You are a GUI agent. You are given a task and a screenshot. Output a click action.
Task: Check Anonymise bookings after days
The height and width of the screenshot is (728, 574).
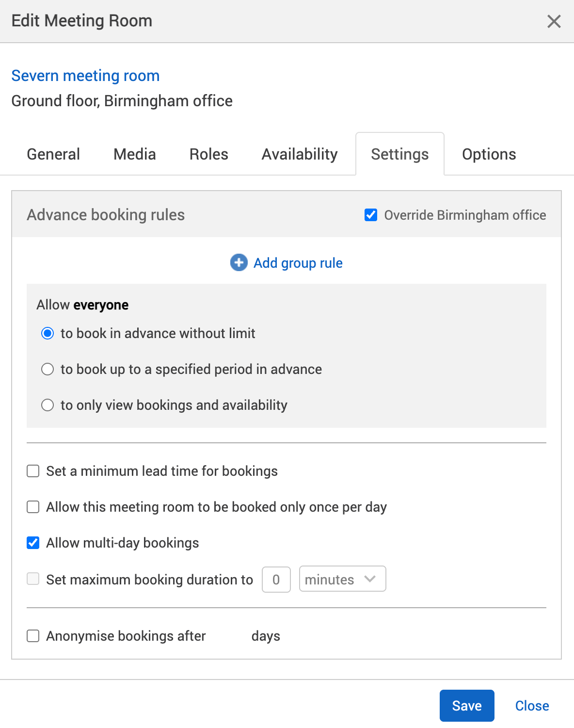coord(32,635)
